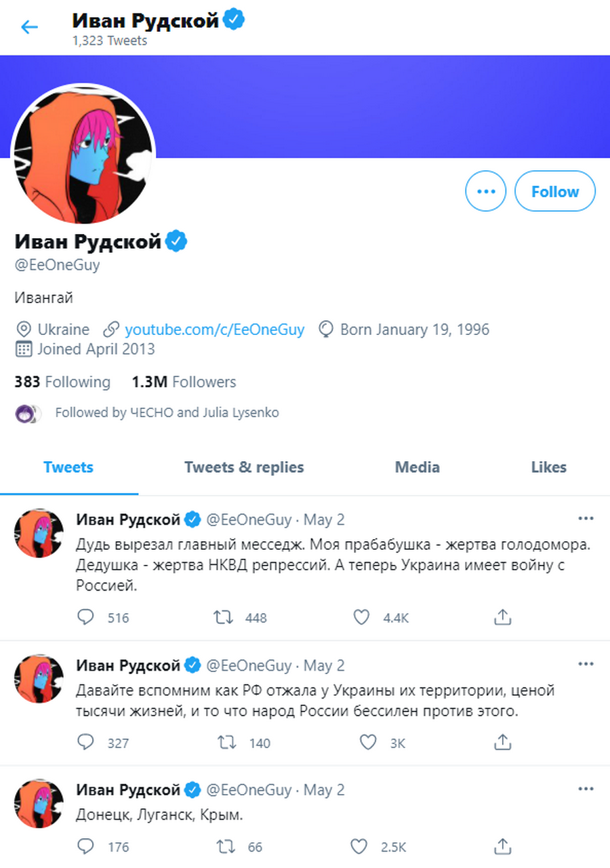This screenshot has height=868, width=610.
Task: Click the followed-by avatar near ЧЕСНО
Action: [26, 412]
